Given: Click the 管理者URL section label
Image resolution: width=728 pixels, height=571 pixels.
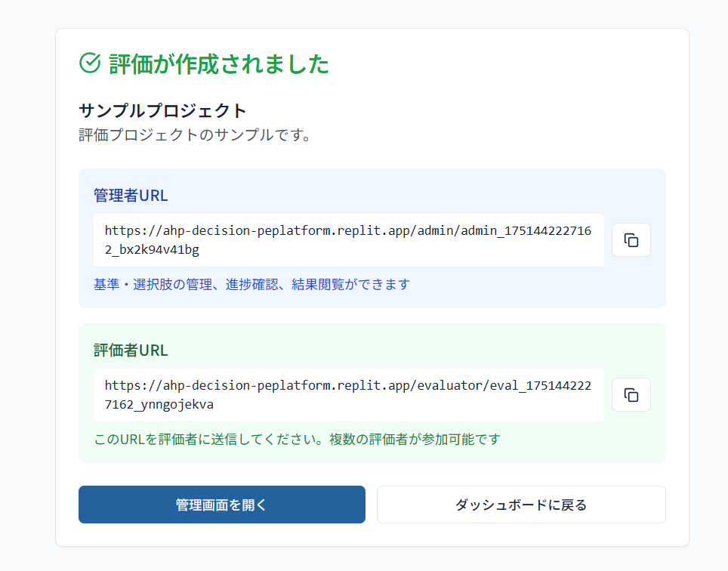Looking at the screenshot, I should [131, 196].
